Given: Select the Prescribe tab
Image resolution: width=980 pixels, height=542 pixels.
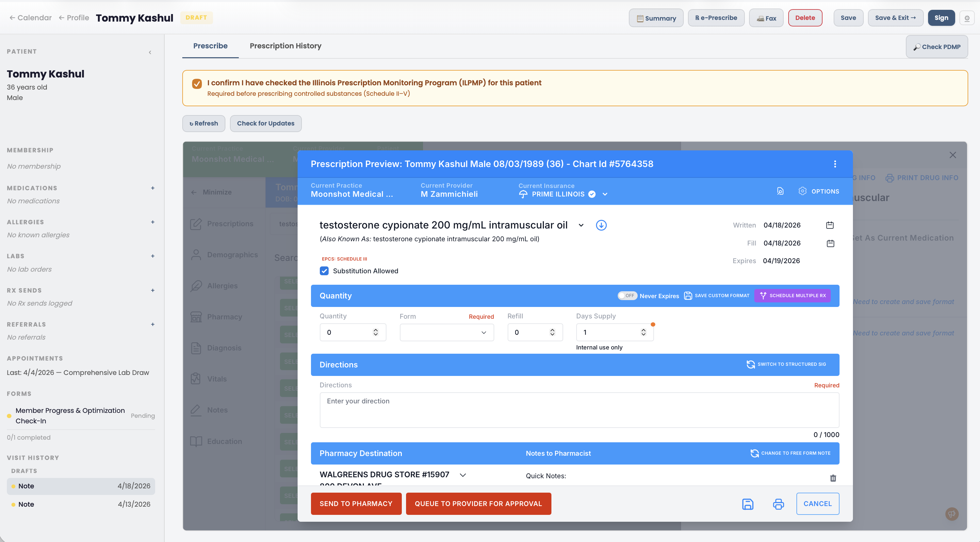Looking at the screenshot, I should 210,46.
